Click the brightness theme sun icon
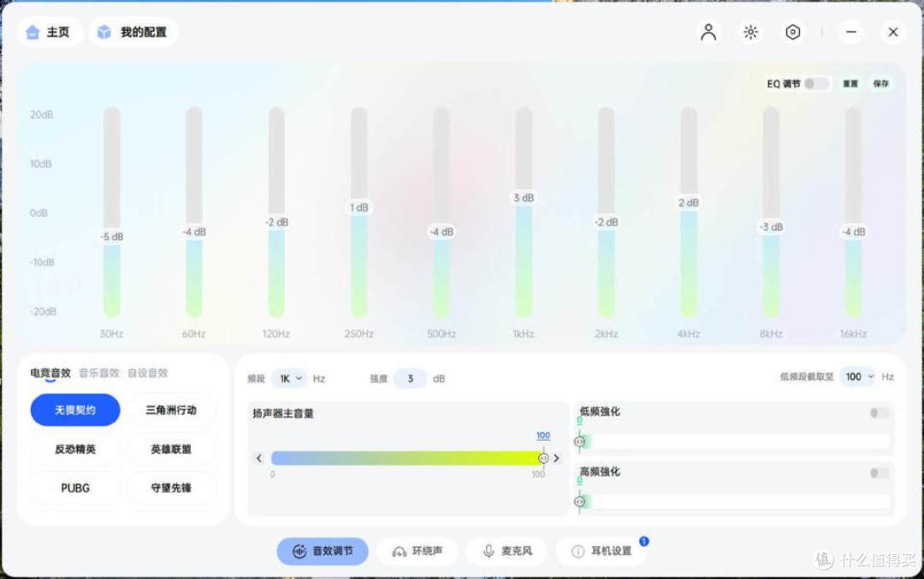This screenshot has width=924, height=579. [x=750, y=32]
